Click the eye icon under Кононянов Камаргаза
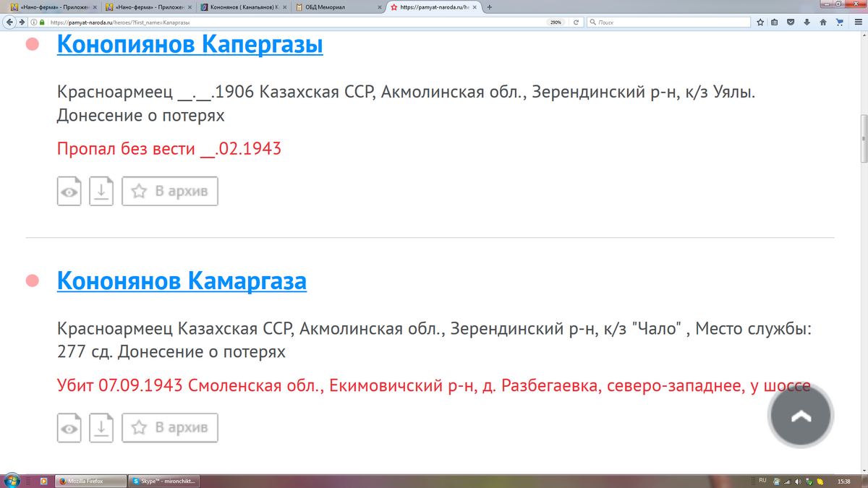 tap(69, 428)
